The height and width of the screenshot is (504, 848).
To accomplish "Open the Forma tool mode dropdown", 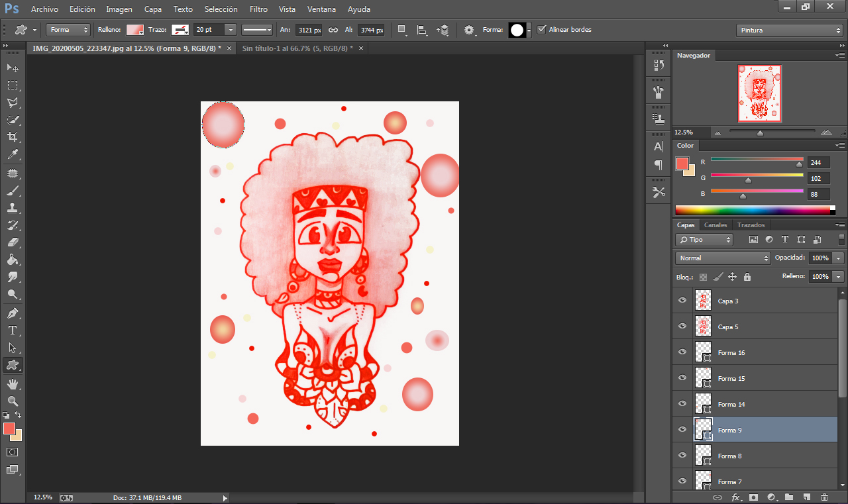I will [68, 30].
